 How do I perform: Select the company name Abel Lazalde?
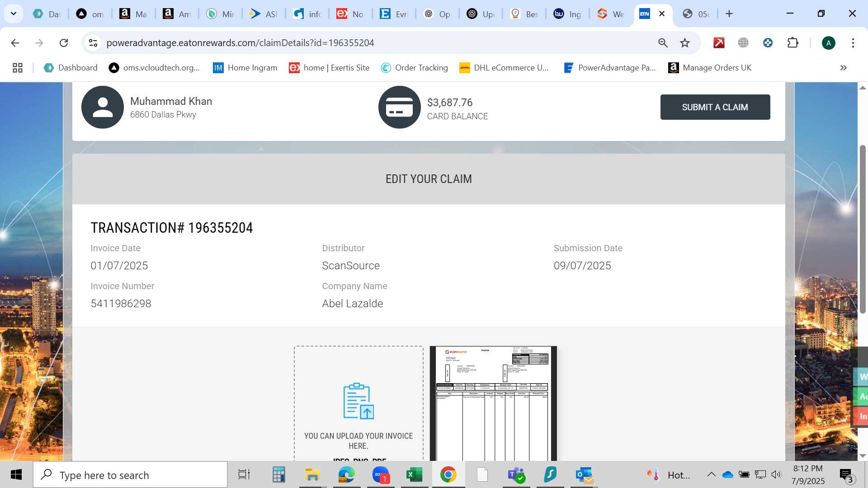pos(352,304)
